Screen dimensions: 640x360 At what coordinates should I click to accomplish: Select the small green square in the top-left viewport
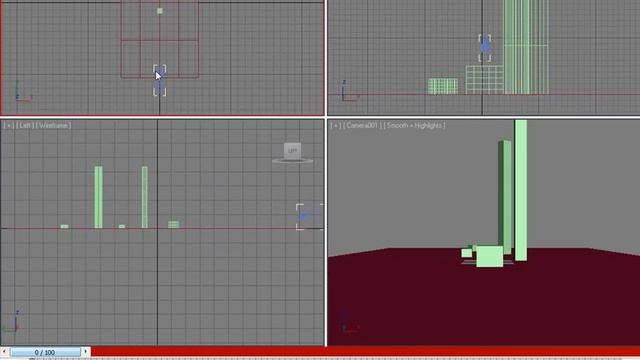160,11
